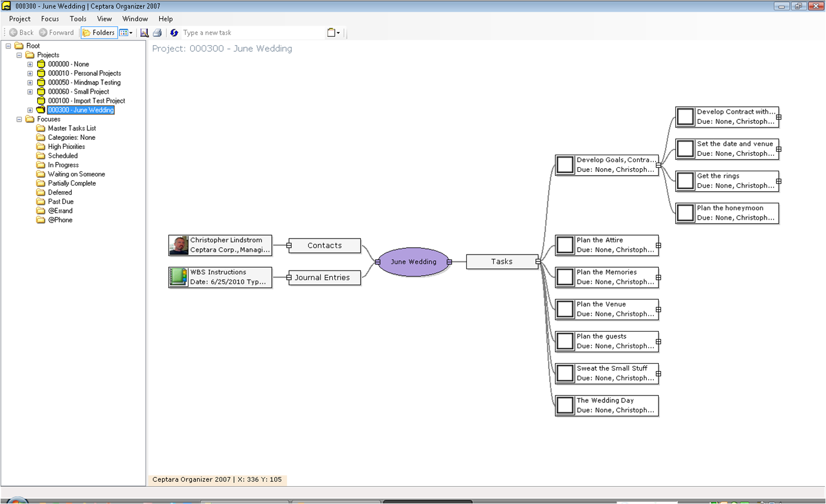Image resolution: width=826 pixels, height=504 pixels.
Task: Click the WBS Instructions journal book icon
Action: tap(179, 277)
